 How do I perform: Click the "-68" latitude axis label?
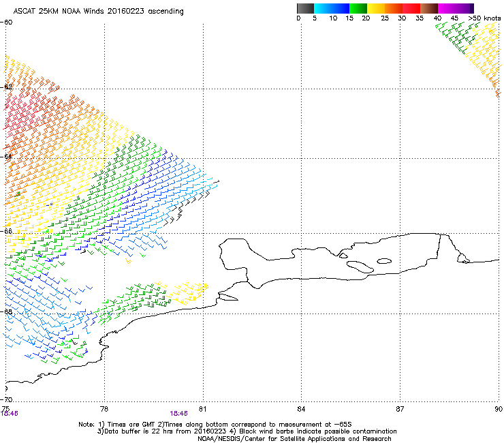(x=6, y=311)
